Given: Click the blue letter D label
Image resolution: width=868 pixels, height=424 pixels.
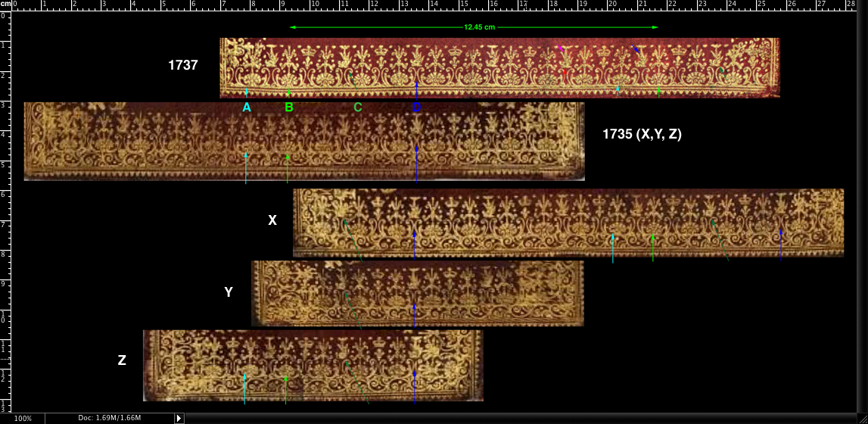Looking at the screenshot, I should pos(416,108).
